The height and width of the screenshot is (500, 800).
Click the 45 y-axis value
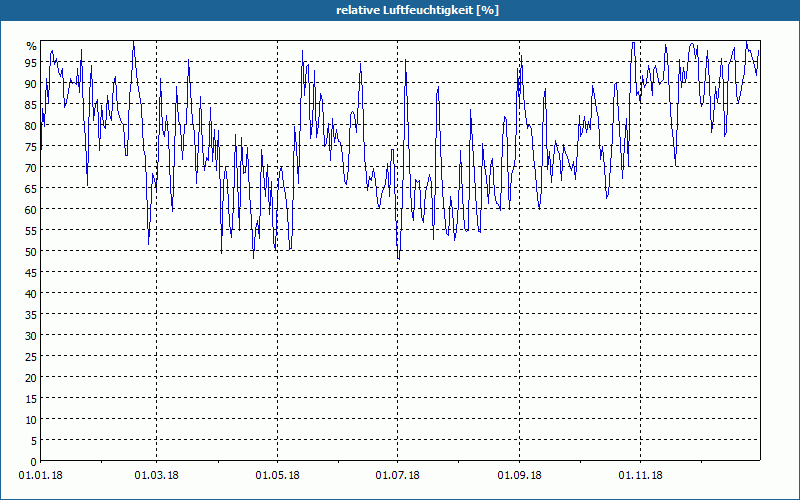(31, 273)
